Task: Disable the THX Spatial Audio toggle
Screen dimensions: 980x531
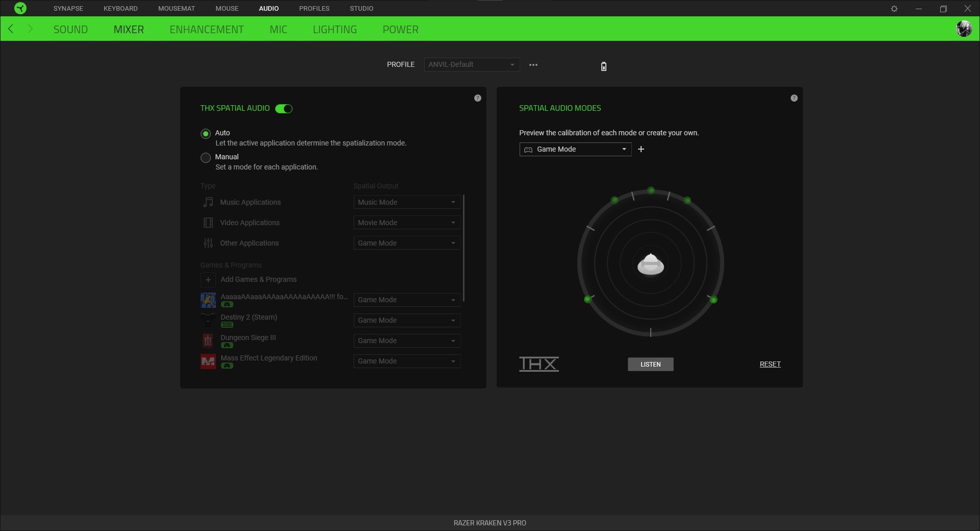Action: tap(284, 109)
